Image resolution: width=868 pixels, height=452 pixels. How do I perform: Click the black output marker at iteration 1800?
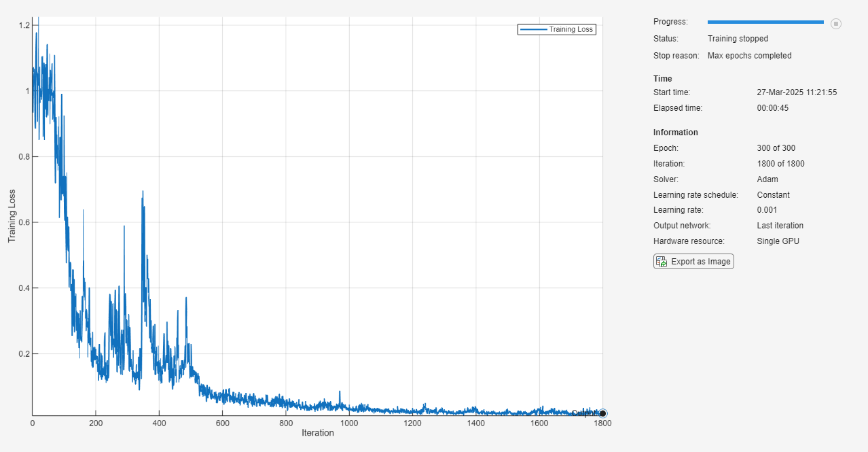click(603, 413)
